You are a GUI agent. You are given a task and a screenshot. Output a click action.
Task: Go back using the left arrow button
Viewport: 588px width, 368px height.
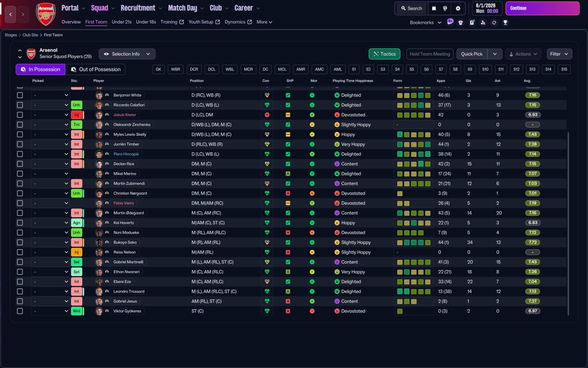click(11, 14)
